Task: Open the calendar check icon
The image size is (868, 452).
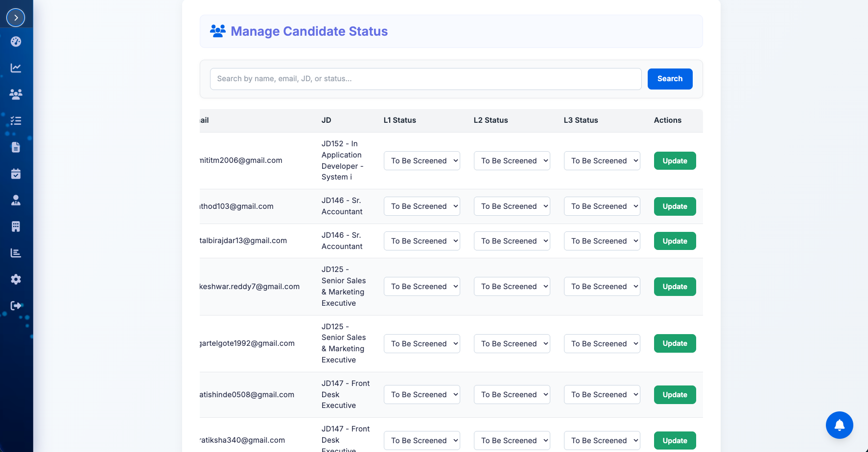Action: (x=16, y=174)
